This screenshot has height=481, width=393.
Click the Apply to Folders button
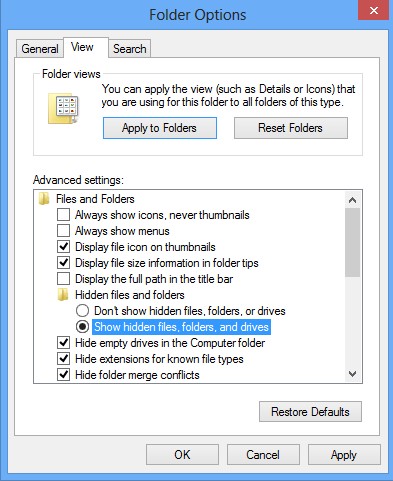pyautogui.click(x=160, y=128)
